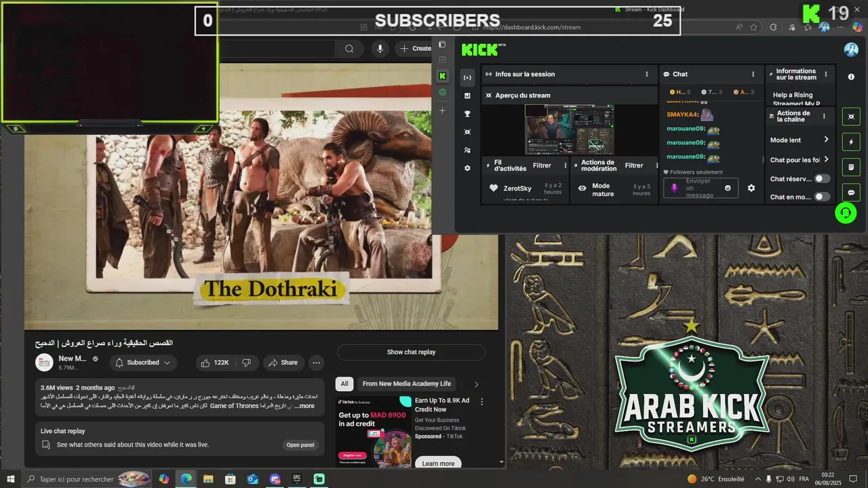Open the Chat panel three-dot menu

(753, 74)
